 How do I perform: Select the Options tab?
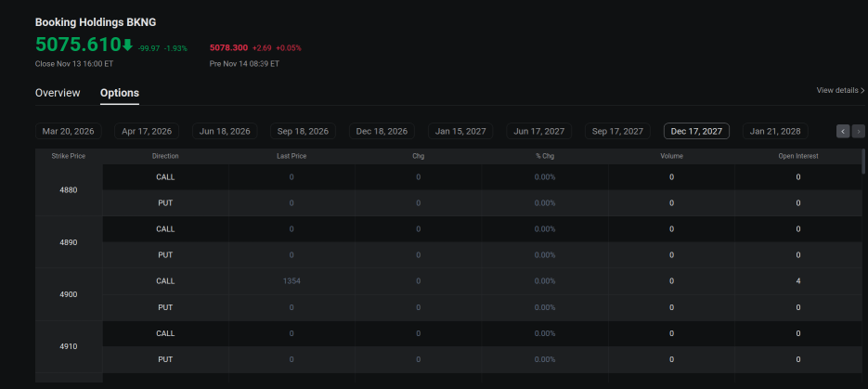(x=120, y=93)
